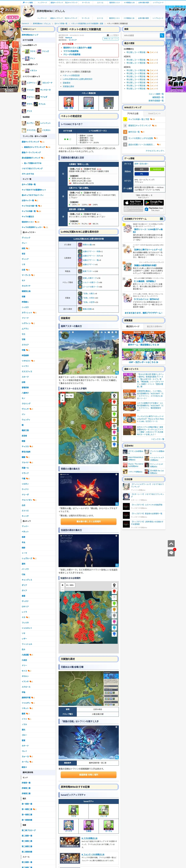Viewport: 186px width, 868px height.
Task: Select red pin filter on 宝盗団 map
Action: (x=114, y=591)
